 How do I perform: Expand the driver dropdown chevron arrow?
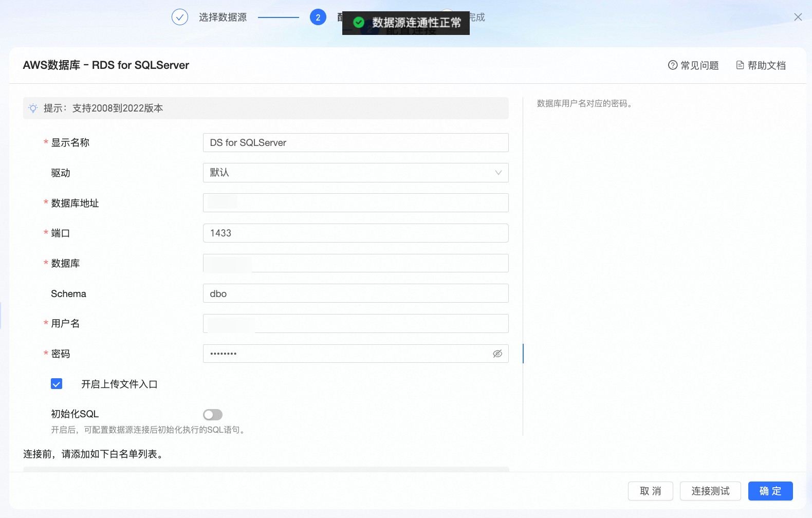[499, 173]
